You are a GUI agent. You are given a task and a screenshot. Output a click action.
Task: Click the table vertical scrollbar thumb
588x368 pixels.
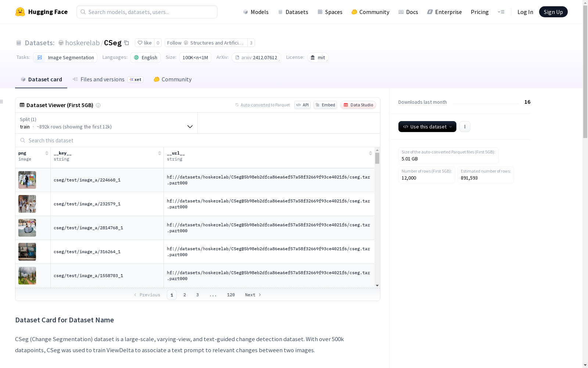point(377,158)
